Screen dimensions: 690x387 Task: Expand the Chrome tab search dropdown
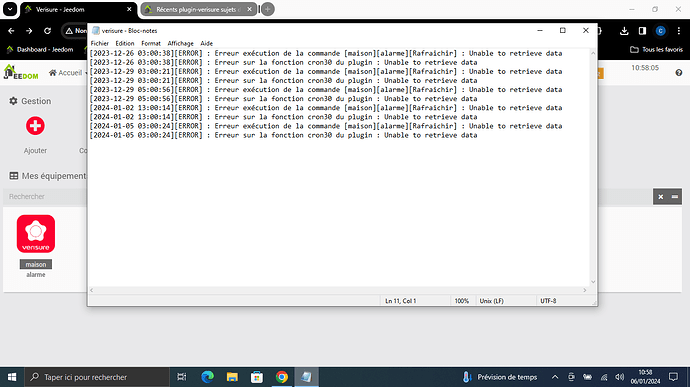coord(10,9)
